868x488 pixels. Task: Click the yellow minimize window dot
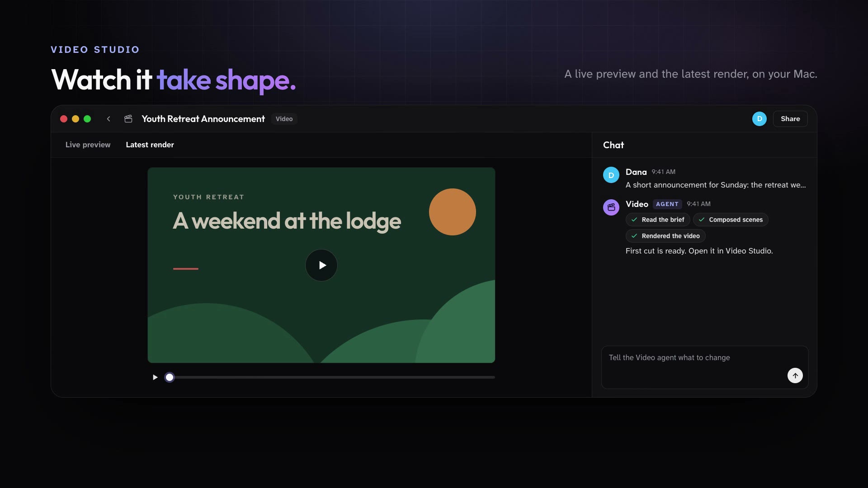click(75, 119)
